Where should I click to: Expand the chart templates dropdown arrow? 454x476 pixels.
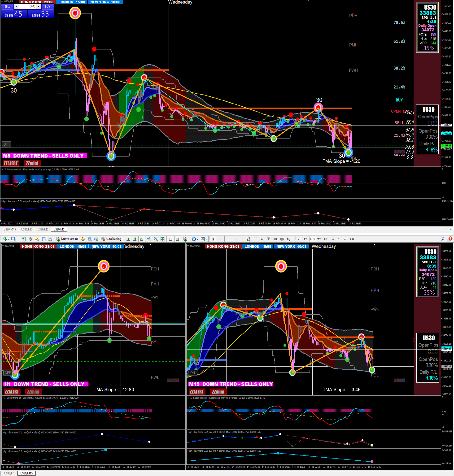point(206,239)
